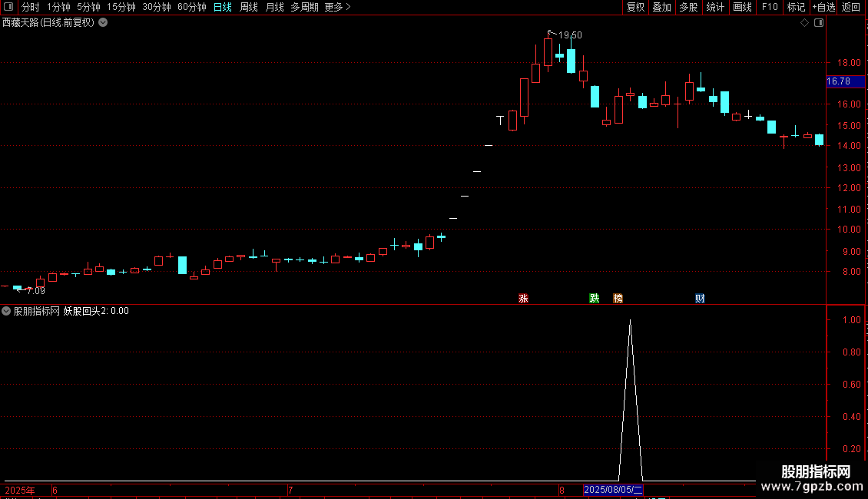Click the red 涨 marker
This screenshot has width=868, height=499.
pos(523,299)
